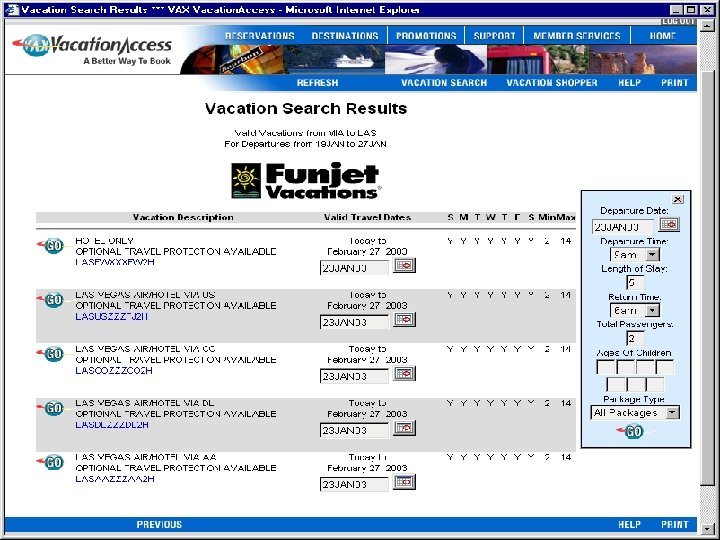Open the Destinations menu
Viewport: 720px width, 540px height.
[345, 36]
